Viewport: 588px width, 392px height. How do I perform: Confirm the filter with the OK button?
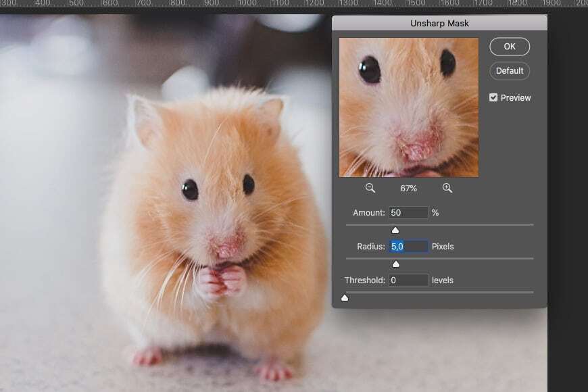(509, 47)
